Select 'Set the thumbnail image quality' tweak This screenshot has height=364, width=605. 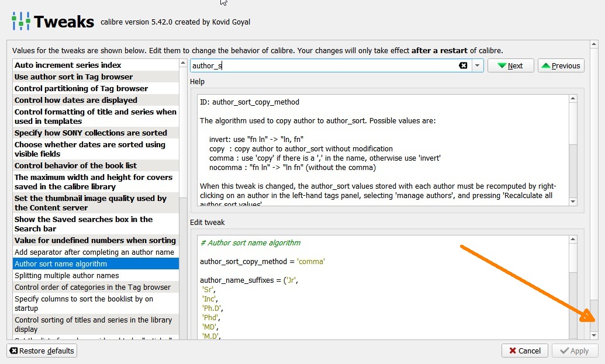tap(96, 203)
